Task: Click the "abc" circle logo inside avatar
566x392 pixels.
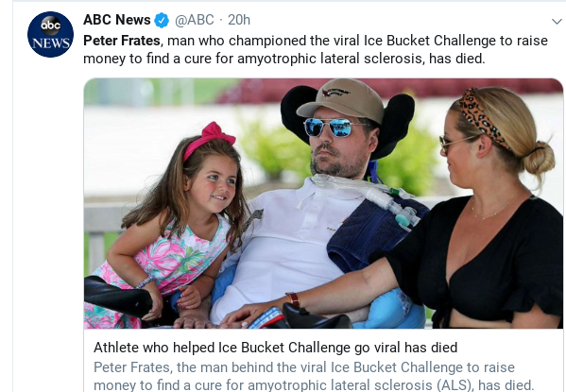Action: pos(50,25)
